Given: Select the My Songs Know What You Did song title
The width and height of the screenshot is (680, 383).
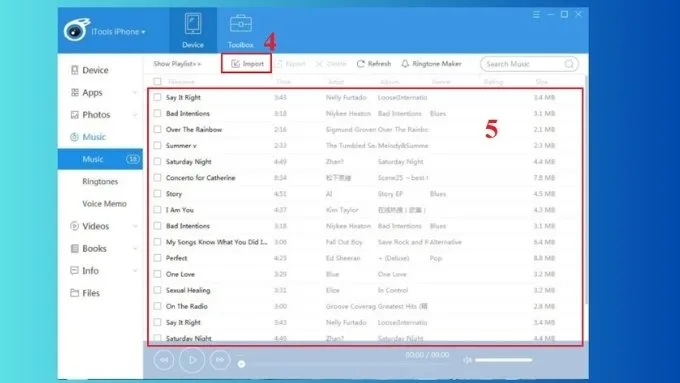Looking at the screenshot, I should point(216,242).
